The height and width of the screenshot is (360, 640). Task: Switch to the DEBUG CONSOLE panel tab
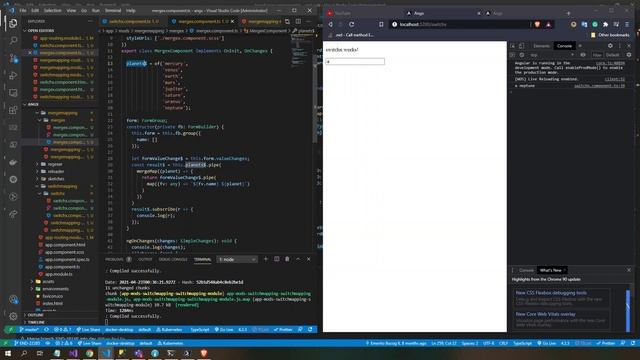173,259
